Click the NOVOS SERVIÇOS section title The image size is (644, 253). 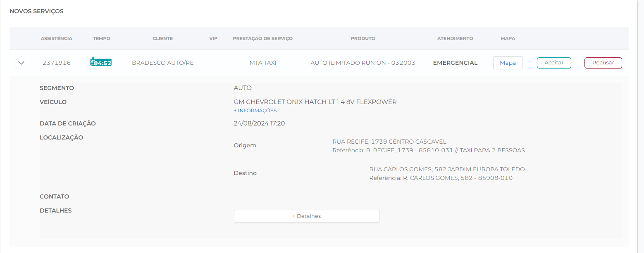(37, 11)
